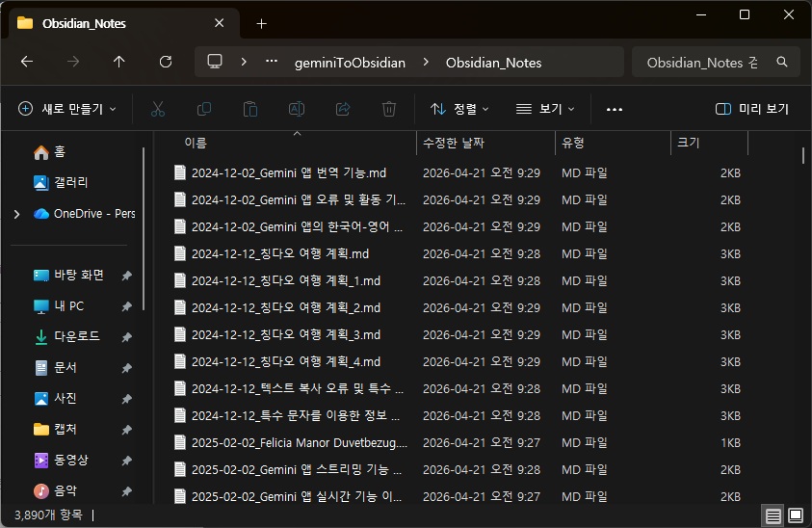Screen dimensions: 812x528
Task: Navigate to geminiToObsidian in the address bar
Action: pos(350,63)
